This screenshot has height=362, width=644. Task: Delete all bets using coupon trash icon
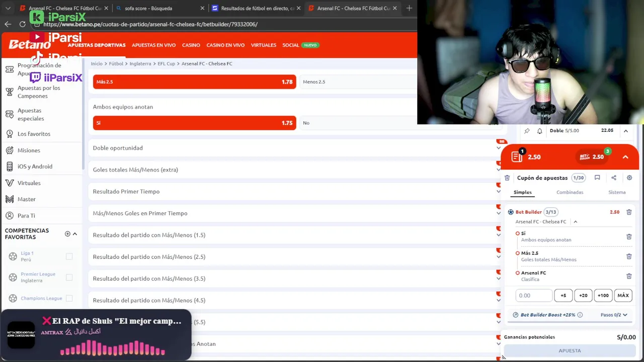click(x=507, y=178)
